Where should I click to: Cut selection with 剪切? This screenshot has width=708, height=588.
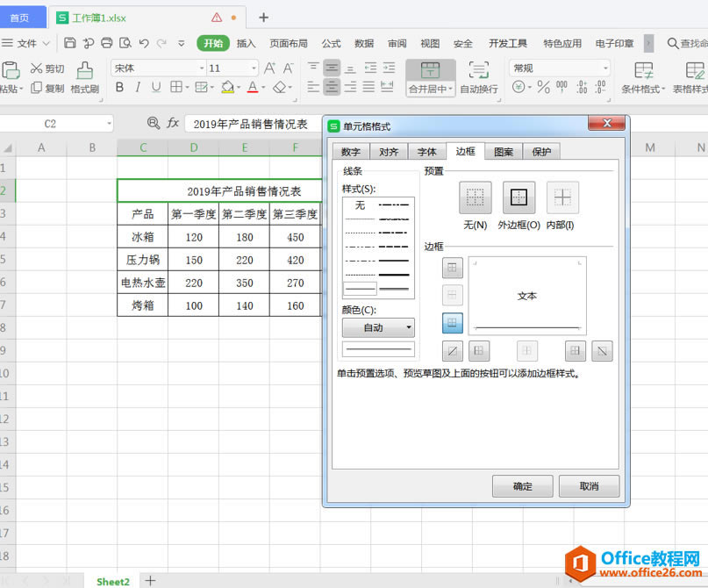47,68
